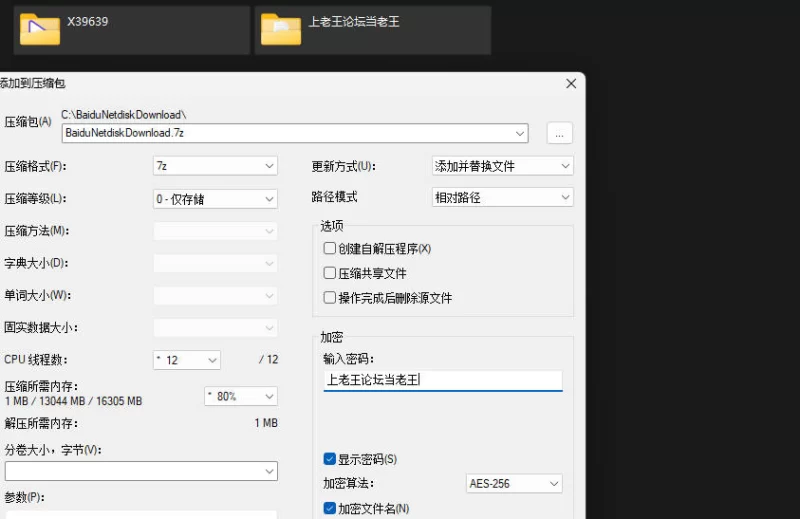
Task: Click the 压缩方法 disabled dropdown
Action: (x=215, y=231)
